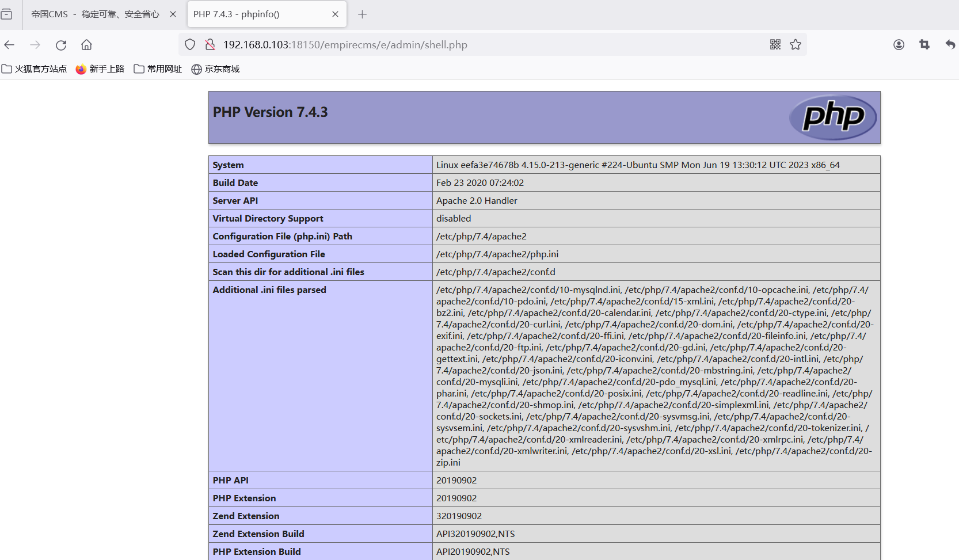This screenshot has width=959, height=560.
Task: Click the Feb 23 2020 07:24:02 value
Action: click(480, 183)
